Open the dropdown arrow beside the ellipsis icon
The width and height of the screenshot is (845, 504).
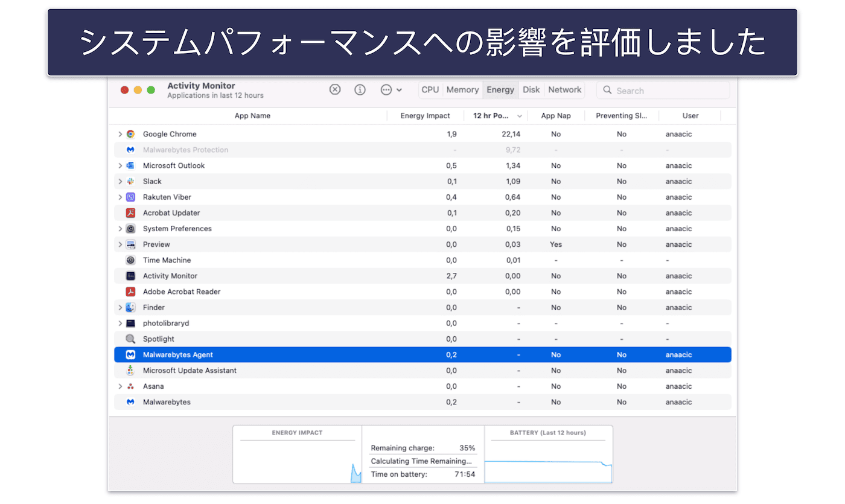400,90
